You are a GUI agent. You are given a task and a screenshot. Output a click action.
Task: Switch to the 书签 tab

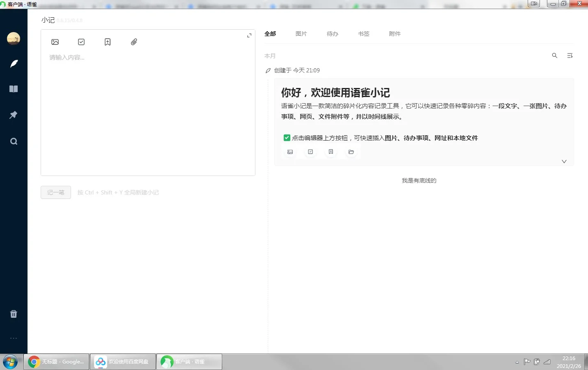pyautogui.click(x=364, y=34)
